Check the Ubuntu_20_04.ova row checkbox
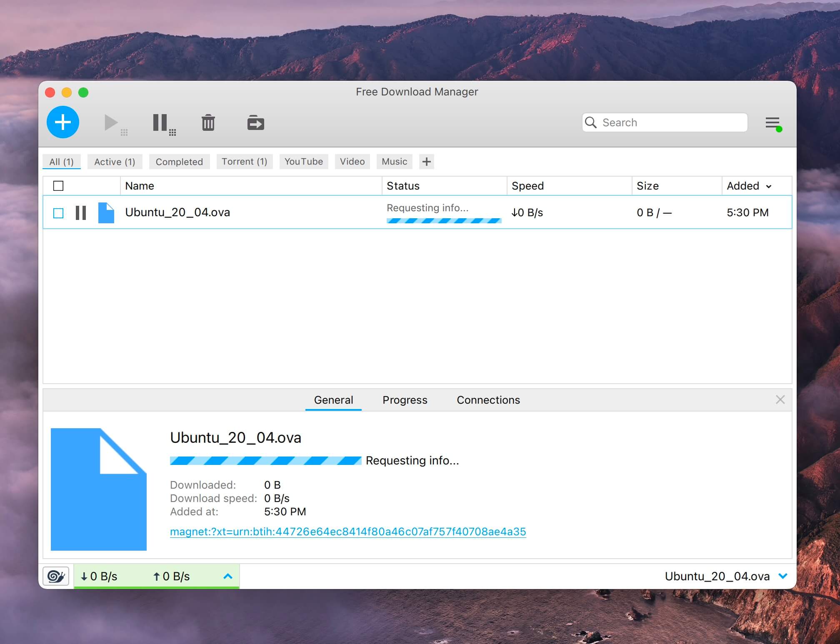The height and width of the screenshot is (644, 840). pyautogui.click(x=58, y=213)
